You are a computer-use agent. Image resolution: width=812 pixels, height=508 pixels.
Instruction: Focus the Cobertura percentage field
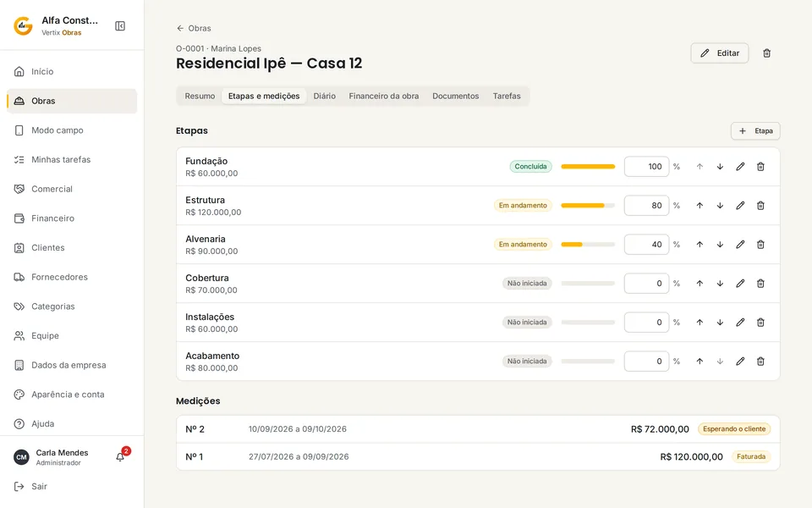(646, 283)
